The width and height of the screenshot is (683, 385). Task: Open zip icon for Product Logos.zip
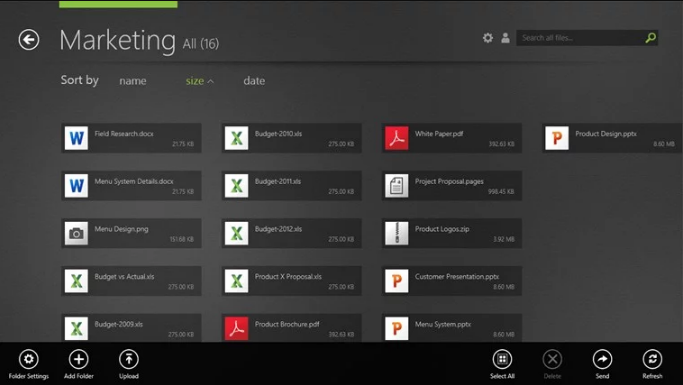coord(397,233)
